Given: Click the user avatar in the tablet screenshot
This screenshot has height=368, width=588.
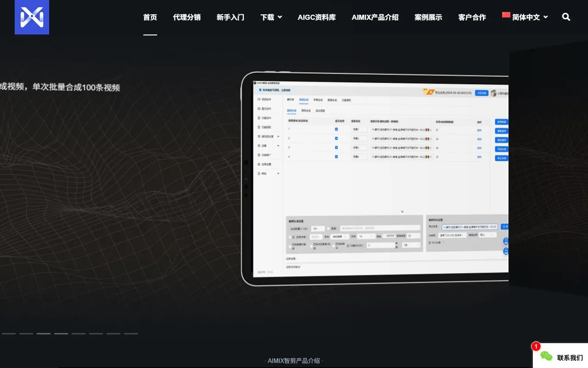Looking at the screenshot, I should tap(494, 93).
